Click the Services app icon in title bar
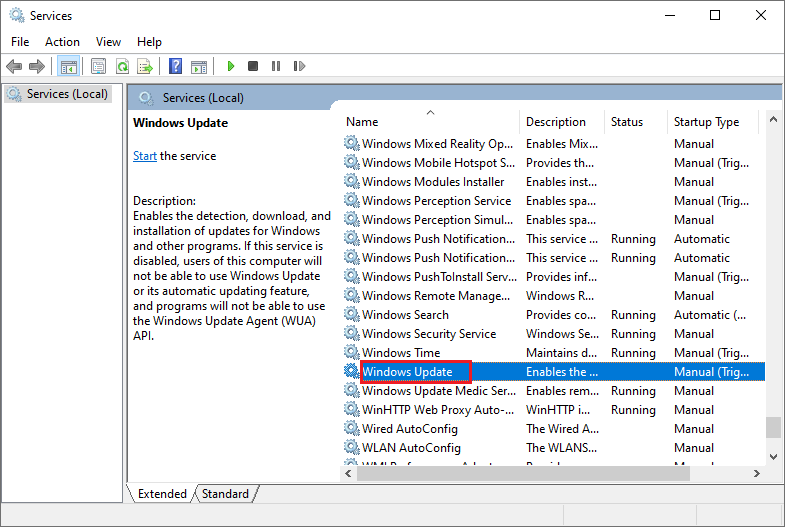Screen dimensions: 785x527 coord(17,16)
